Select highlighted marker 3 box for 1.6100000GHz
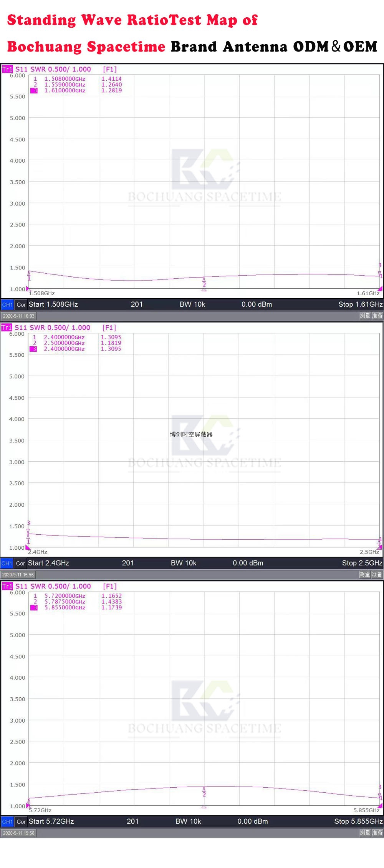This screenshot has width=384, height=868. coord(34,91)
